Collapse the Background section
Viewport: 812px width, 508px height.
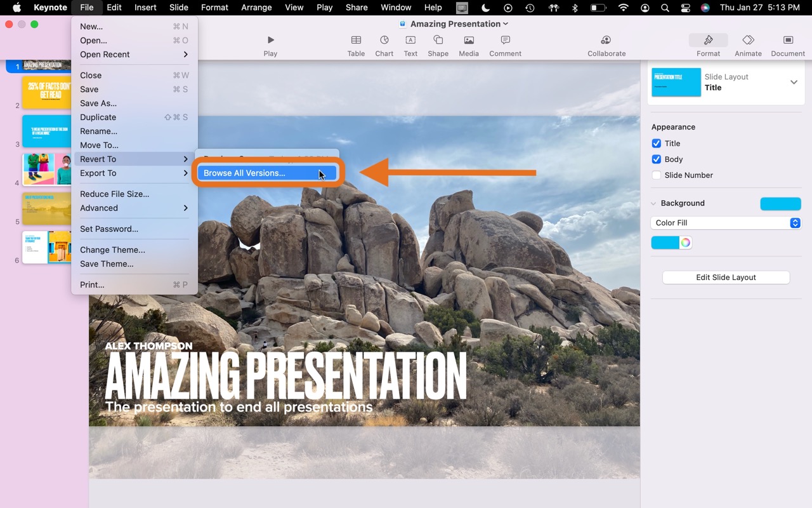[653, 204]
